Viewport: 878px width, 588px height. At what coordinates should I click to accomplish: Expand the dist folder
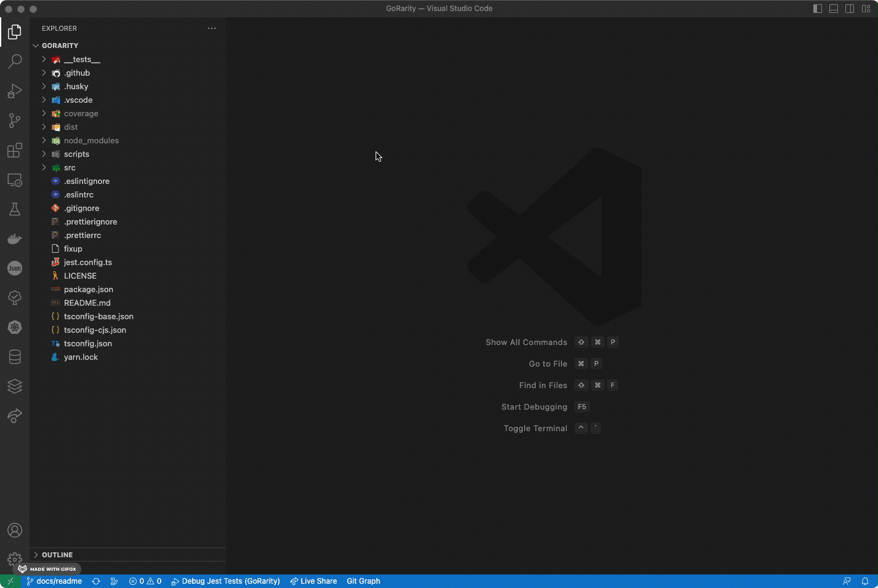pos(127,127)
